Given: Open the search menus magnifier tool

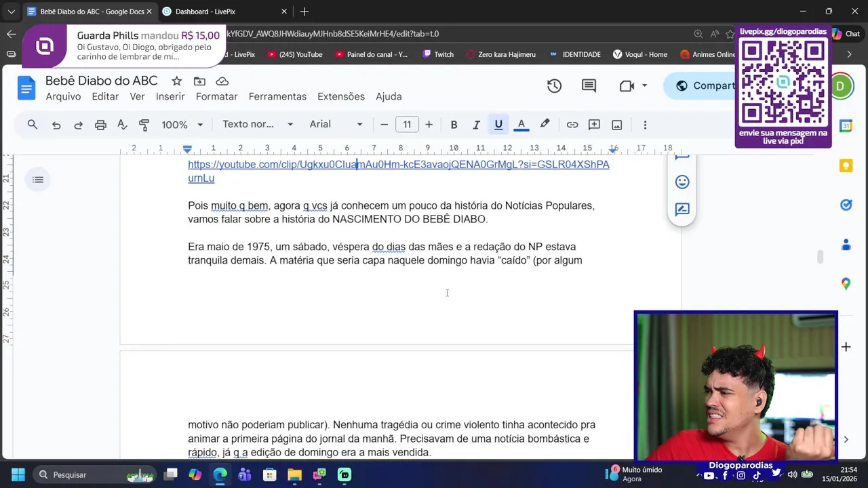Looking at the screenshot, I should point(32,125).
